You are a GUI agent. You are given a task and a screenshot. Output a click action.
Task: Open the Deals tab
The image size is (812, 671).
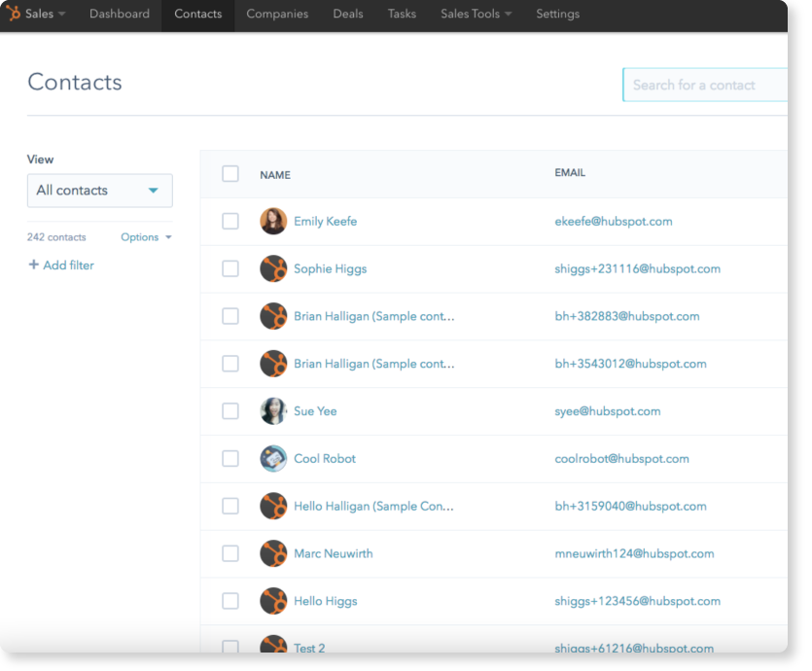pyautogui.click(x=348, y=14)
